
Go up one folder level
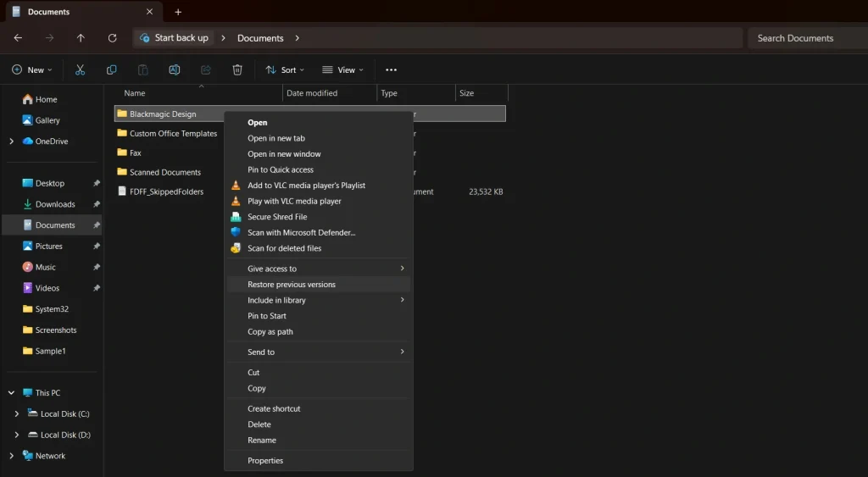81,37
